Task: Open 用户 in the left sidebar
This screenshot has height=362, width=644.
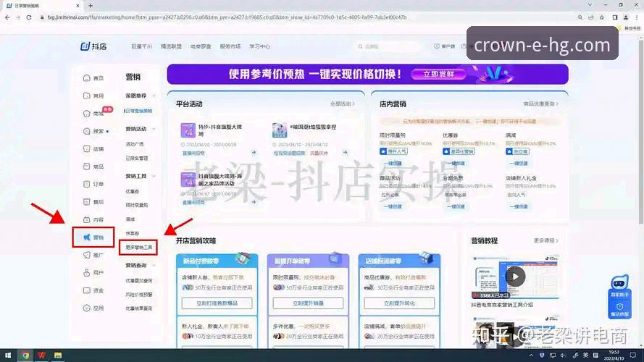Action: tap(93, 272)
